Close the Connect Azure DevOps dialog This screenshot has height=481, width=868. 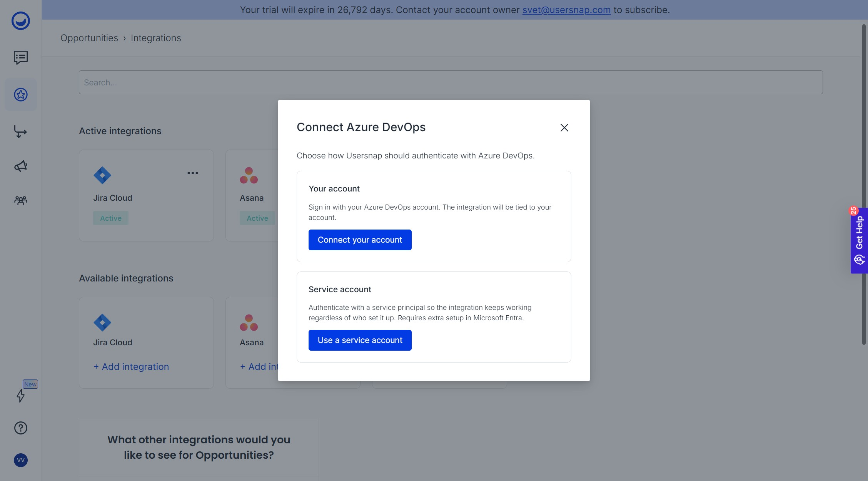click(x=564, y=128)
